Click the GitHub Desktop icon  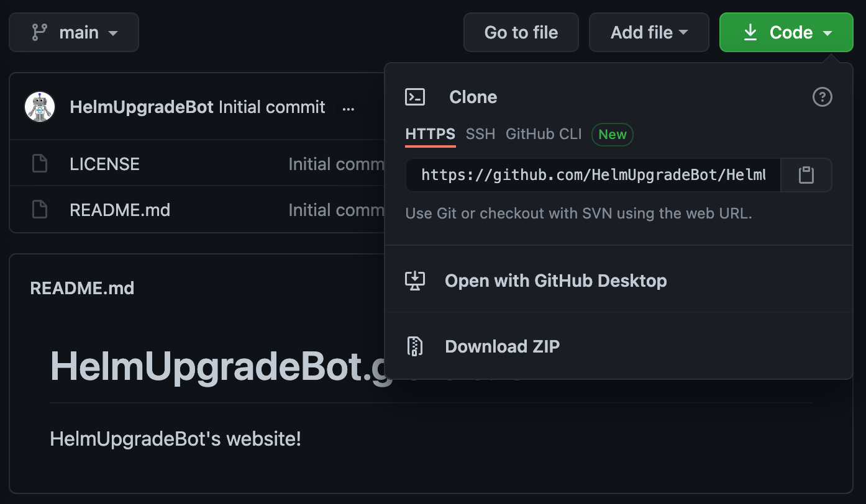click(x=415, y=281)
